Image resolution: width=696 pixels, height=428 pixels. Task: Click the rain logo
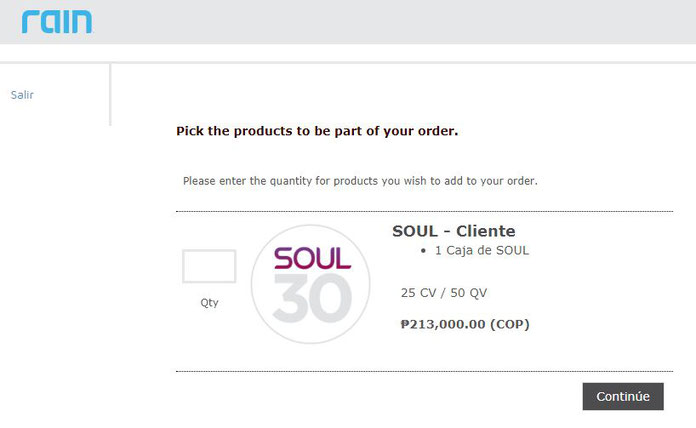[x=56, y=20]
